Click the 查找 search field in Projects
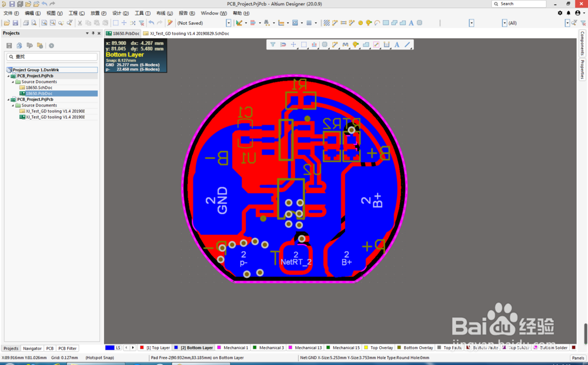Screen dimensions: 588x365 pyautogui.click(x=52, y=57)
